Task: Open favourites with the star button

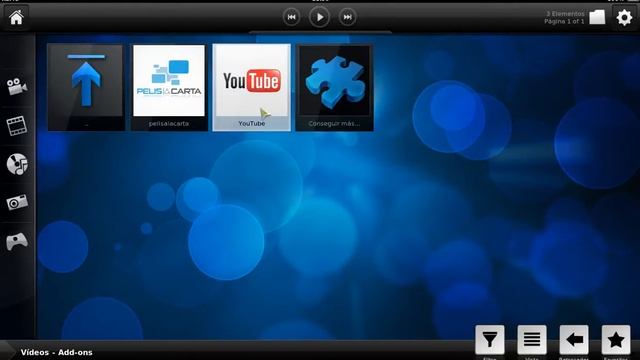Action: pyautogui.click(x=616, y=340)
